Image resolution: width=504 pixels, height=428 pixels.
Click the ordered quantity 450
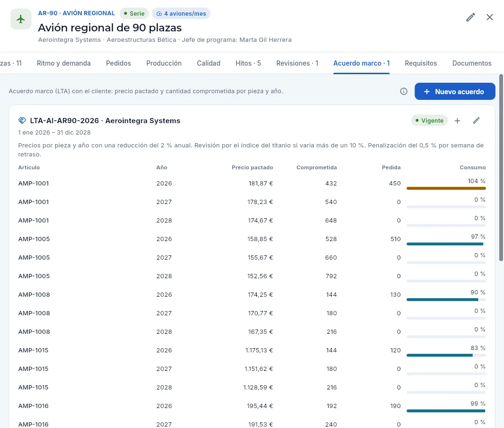tap(395, 183)
